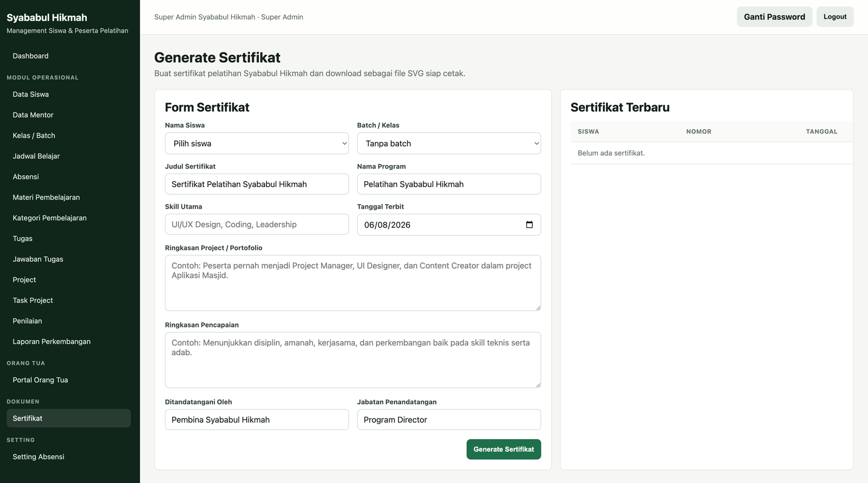Open Setting Absensi in sidebar
The image size is (868, 483).
coord(68,457)
